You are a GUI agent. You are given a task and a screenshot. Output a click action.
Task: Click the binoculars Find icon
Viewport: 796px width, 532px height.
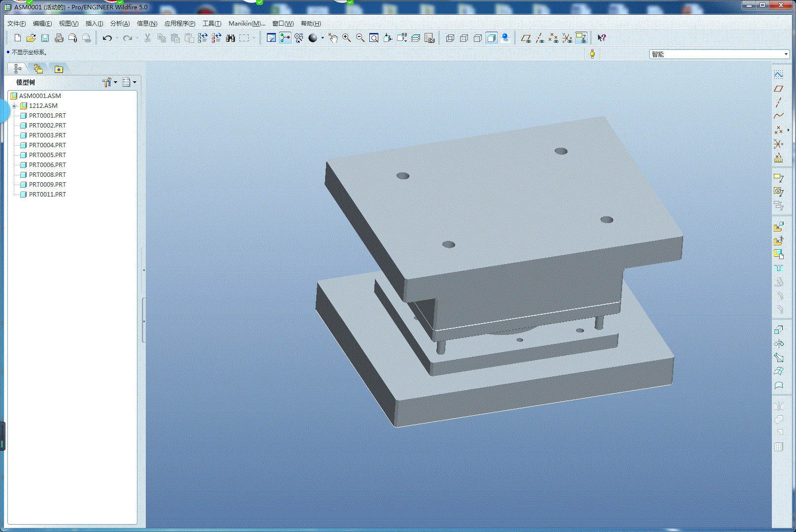231,38
